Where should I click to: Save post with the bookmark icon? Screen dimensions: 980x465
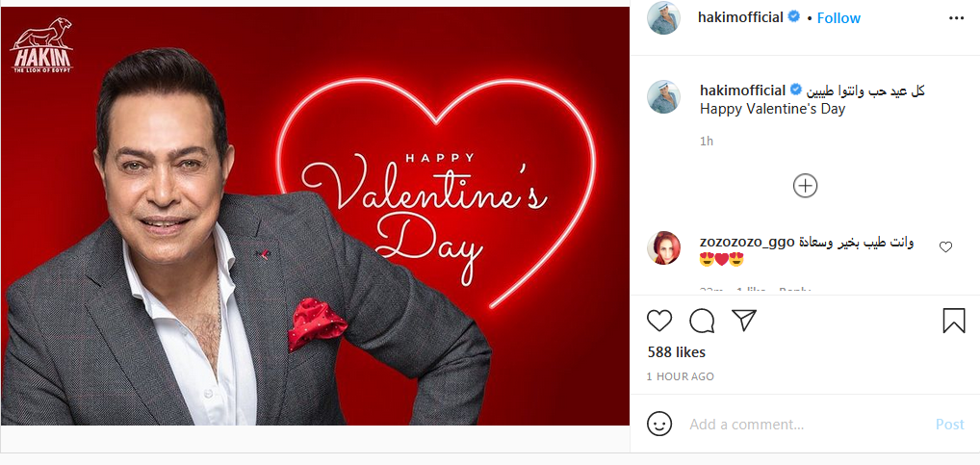click(953, 321)
